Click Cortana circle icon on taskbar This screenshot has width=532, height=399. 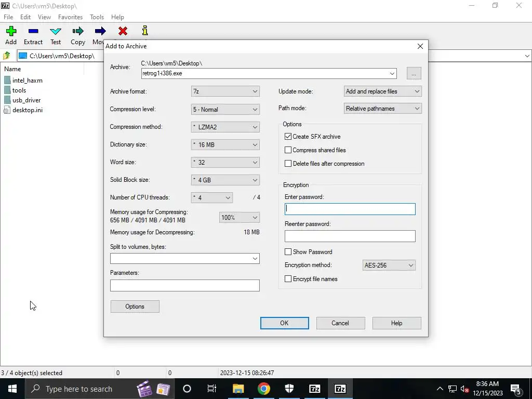[187, 389]
